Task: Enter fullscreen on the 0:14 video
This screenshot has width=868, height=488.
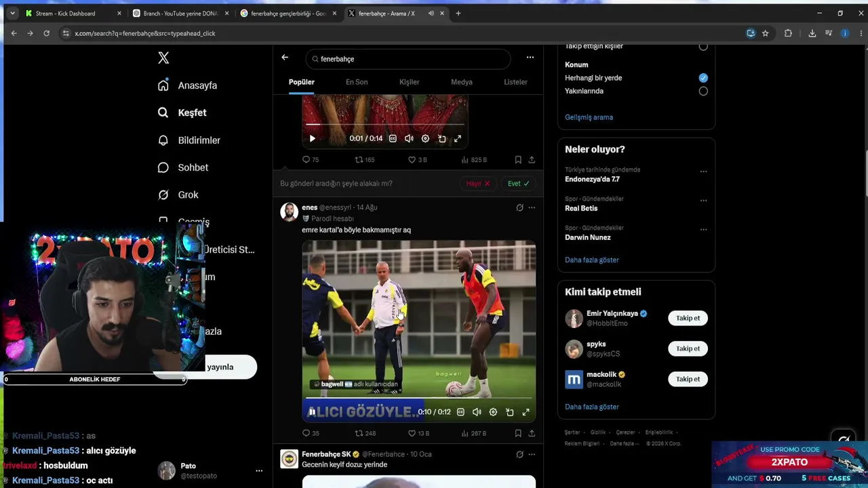Action: [458, 138]
